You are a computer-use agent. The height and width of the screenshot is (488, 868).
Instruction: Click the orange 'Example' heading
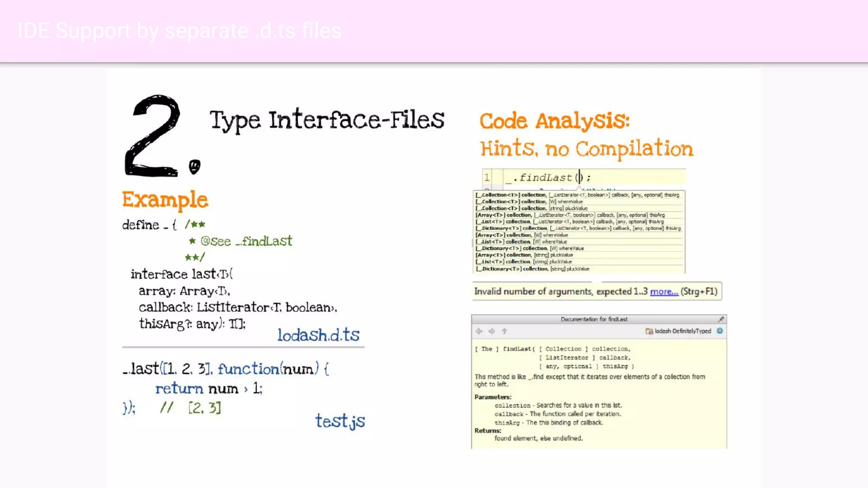(x=165, y=200)
